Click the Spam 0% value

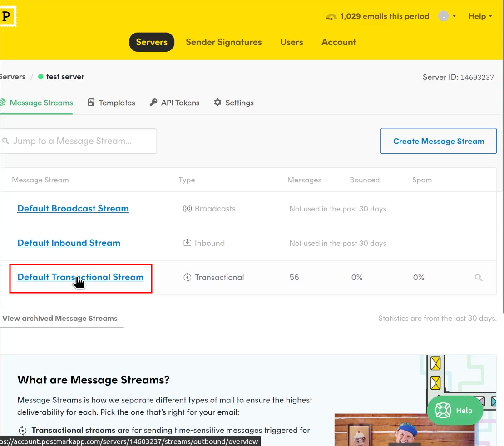pyautogui.click(x=419, y=277)
